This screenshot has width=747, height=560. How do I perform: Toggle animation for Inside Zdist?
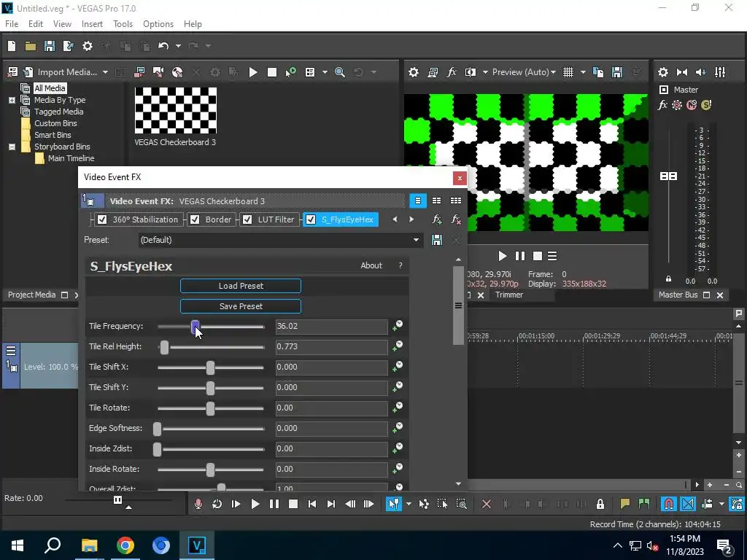click(x=398, y=448)
